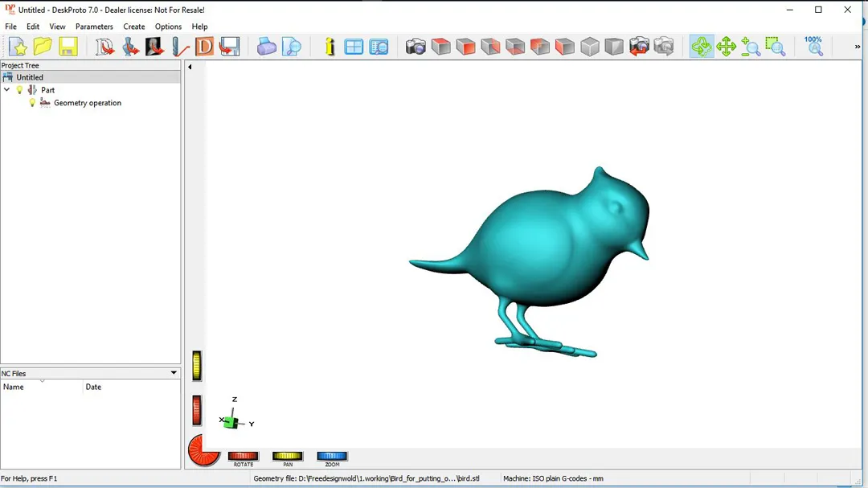Open the NC Files panel dropdown arrow
The image size is (868, 488).
tap(174, 373)
